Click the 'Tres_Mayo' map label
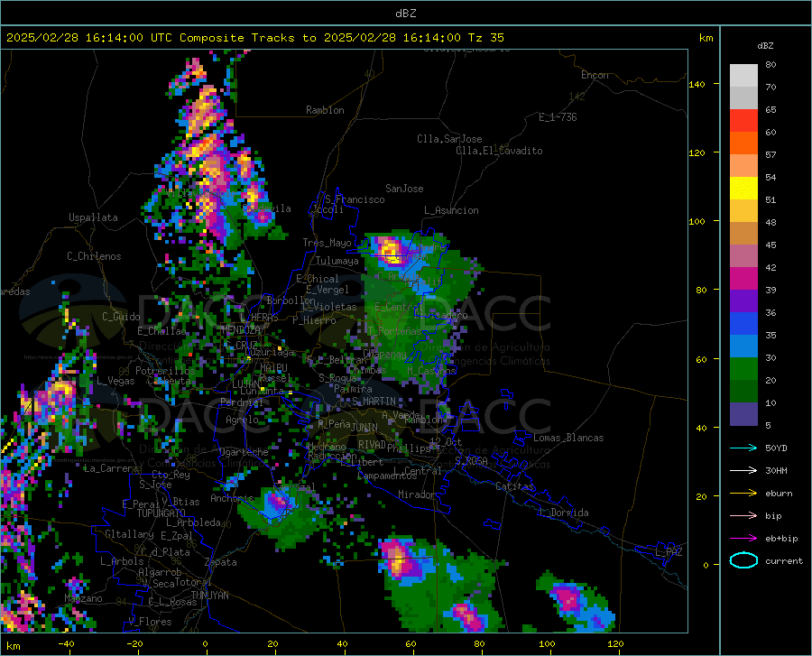This screenshot has width=812, height=656. point(327,243)
